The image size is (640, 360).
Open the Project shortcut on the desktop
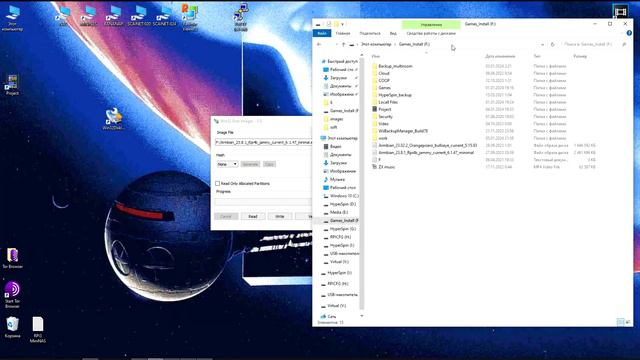[x=12, y=85]
